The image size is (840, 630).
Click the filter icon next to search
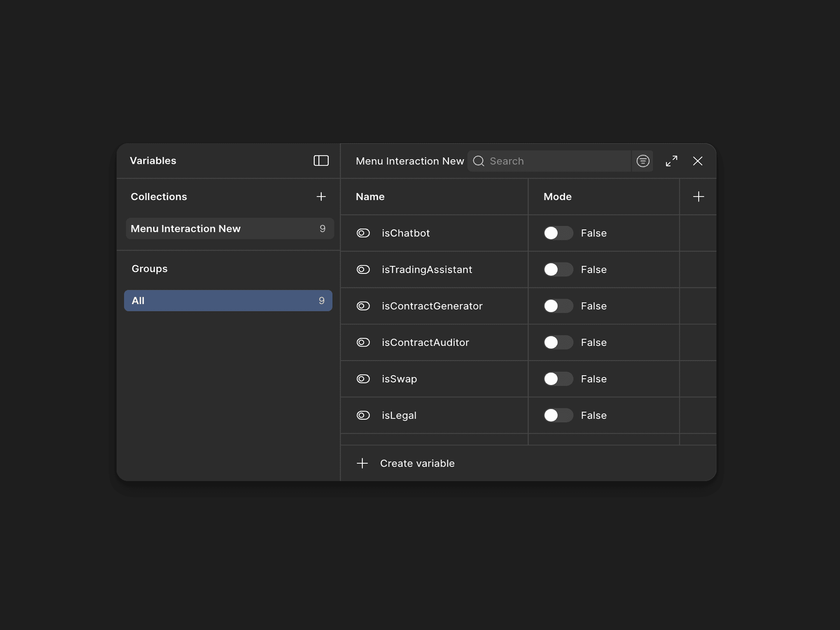pos(642,161)
